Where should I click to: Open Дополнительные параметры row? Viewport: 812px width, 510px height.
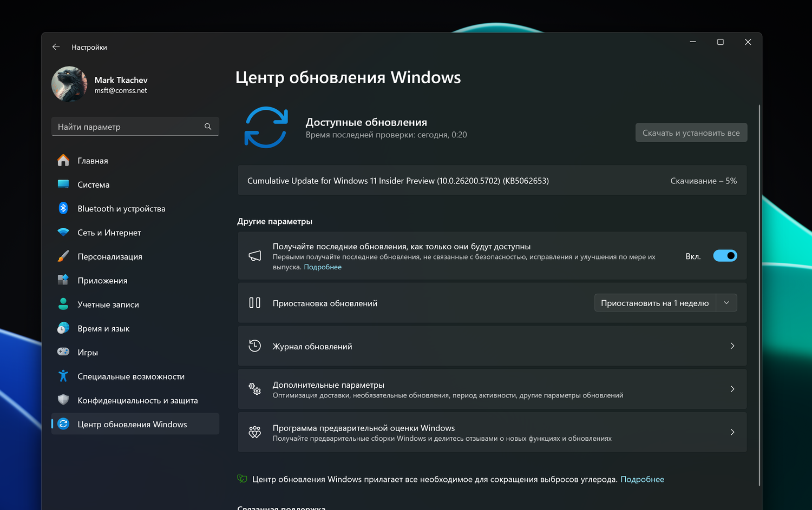tap(492, 389)
